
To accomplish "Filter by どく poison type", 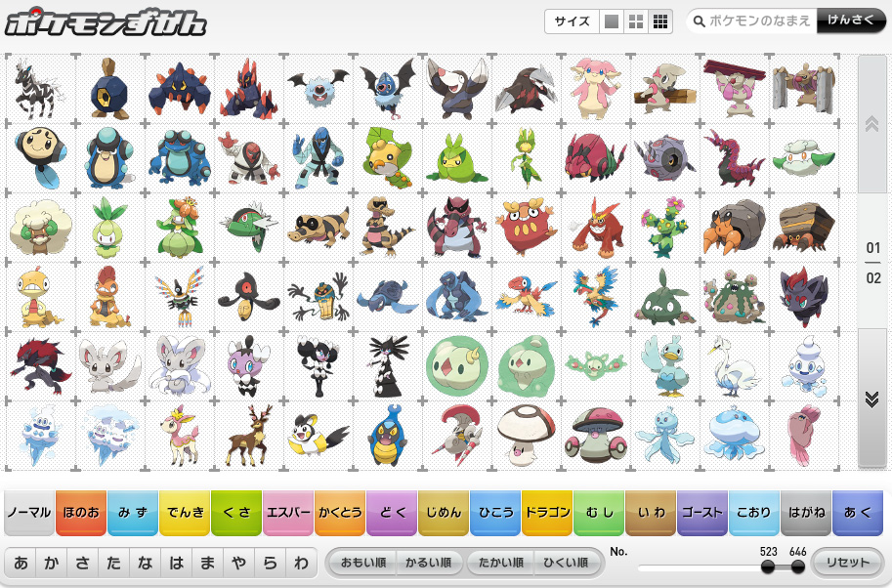I will point(392,513).
